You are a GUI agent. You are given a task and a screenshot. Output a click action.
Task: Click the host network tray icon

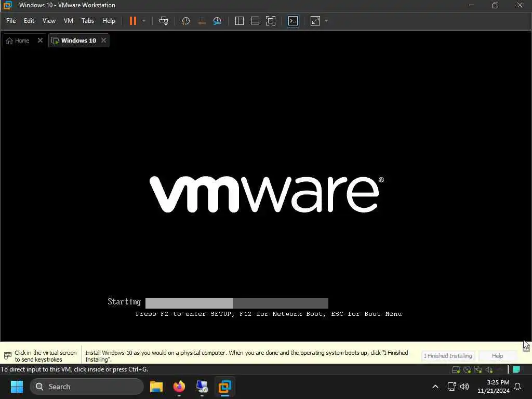(x=451, y=387)
